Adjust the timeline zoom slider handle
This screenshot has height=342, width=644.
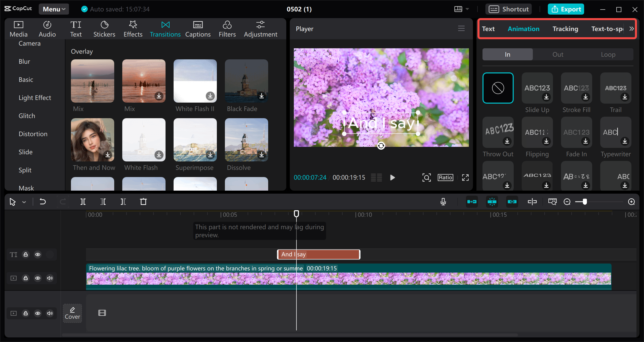tap(585, 202)
